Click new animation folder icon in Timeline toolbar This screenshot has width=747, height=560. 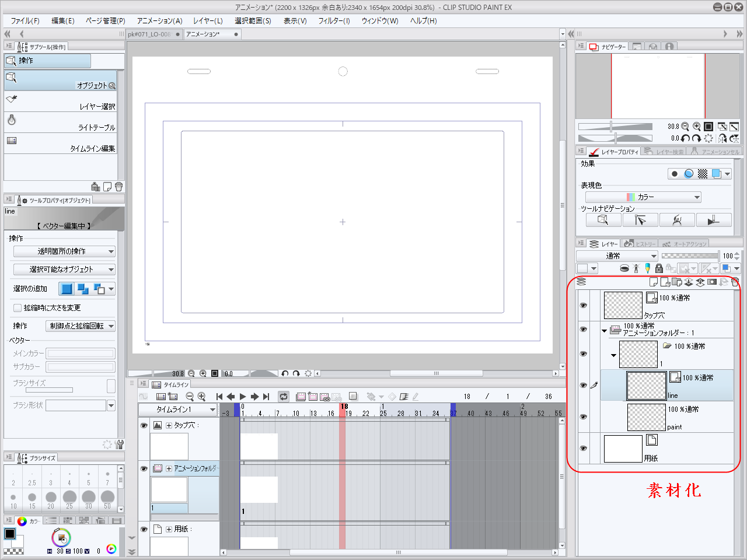click(301, 397)
